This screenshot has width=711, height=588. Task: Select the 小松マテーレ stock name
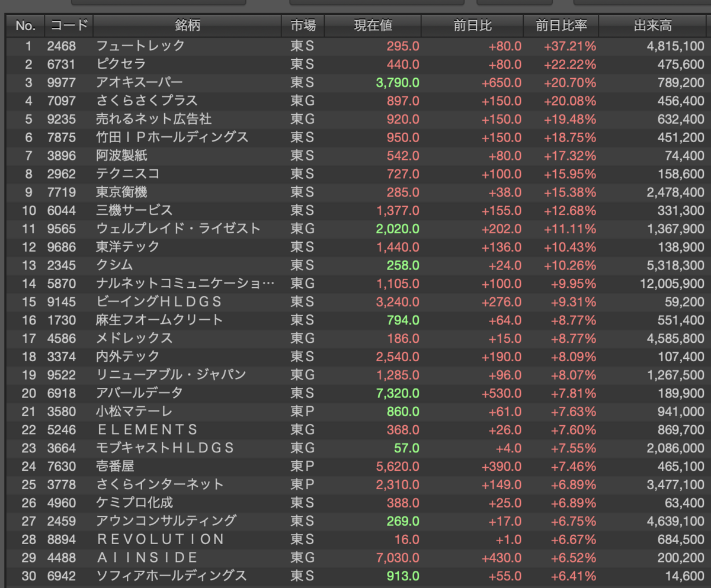[134, 411]
